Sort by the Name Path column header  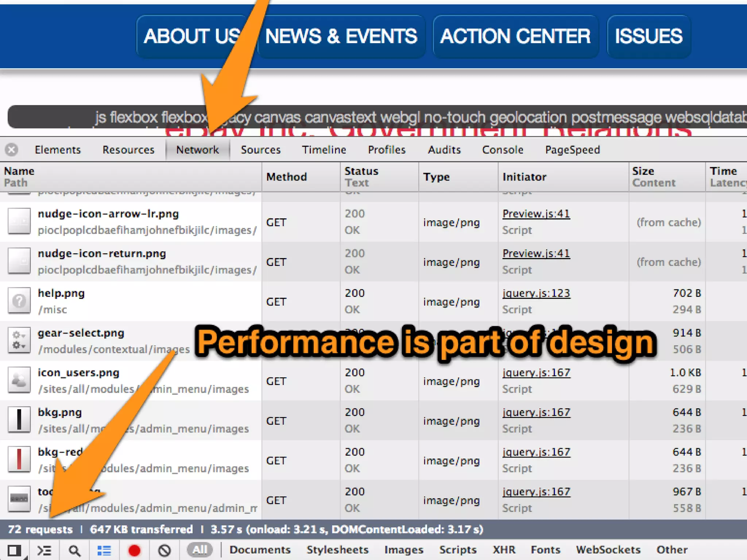pos(131,177)
